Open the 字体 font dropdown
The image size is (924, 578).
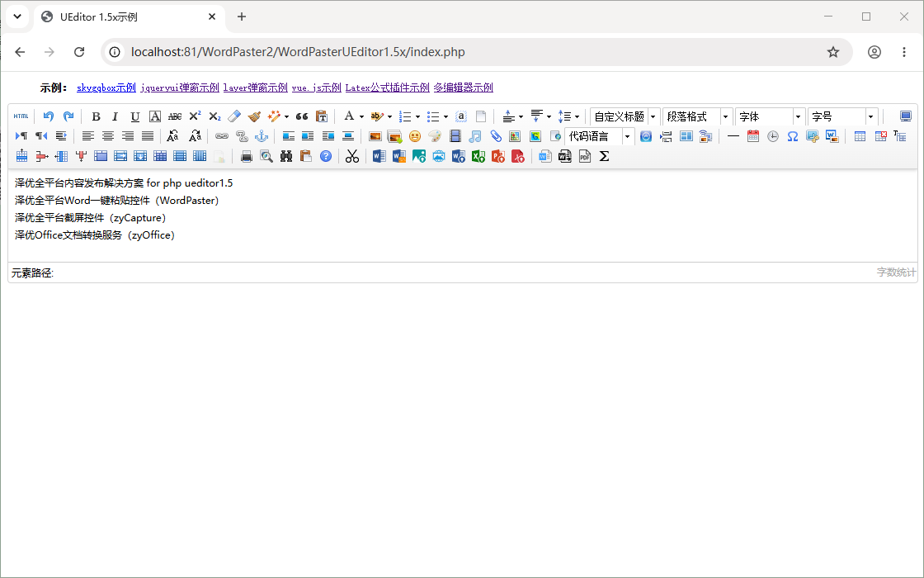point(770,116)
